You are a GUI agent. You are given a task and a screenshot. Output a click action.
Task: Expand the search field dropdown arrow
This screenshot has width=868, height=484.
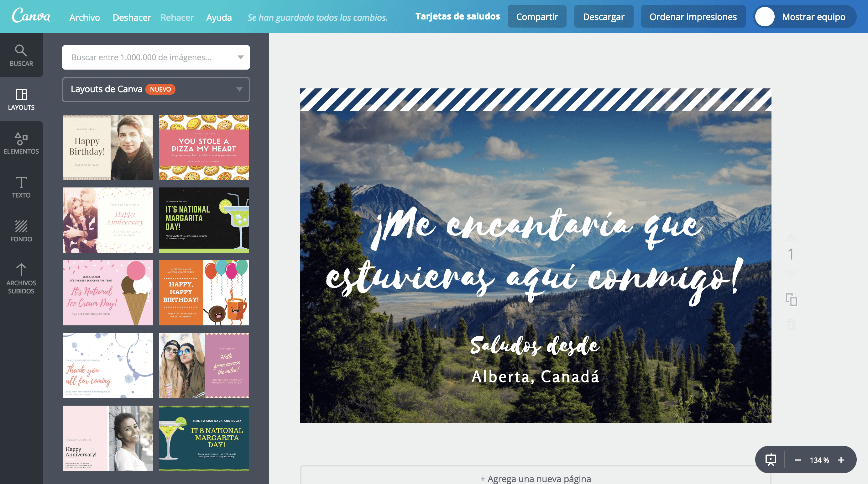pyautogui.click(x=241, y=57)
